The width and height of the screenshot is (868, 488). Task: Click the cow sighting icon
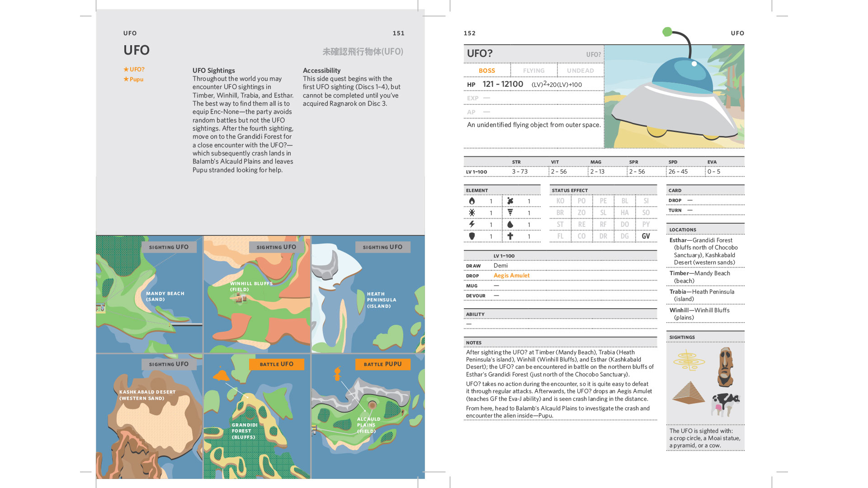click(725, 404)
